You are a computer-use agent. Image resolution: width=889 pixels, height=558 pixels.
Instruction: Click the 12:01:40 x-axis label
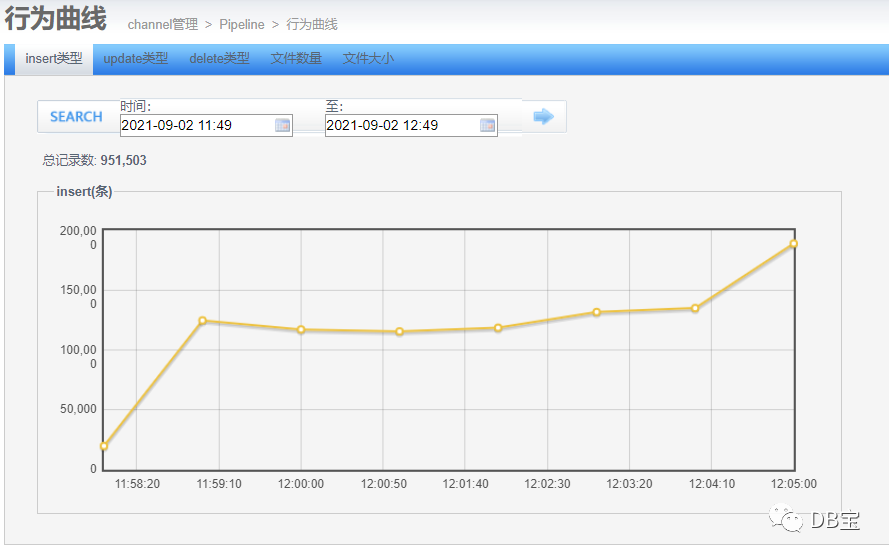(465, 484)
